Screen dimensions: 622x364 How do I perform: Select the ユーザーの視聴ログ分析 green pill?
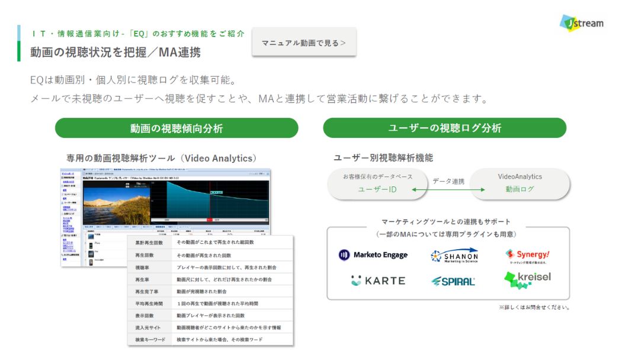pyautogui.click(x=445, y=128)
